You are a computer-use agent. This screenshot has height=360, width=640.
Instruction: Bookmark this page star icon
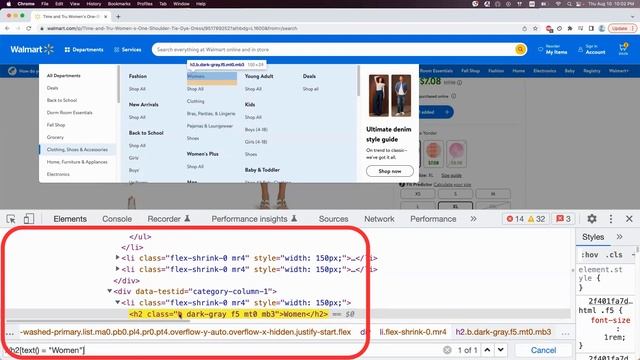(536, 29)
